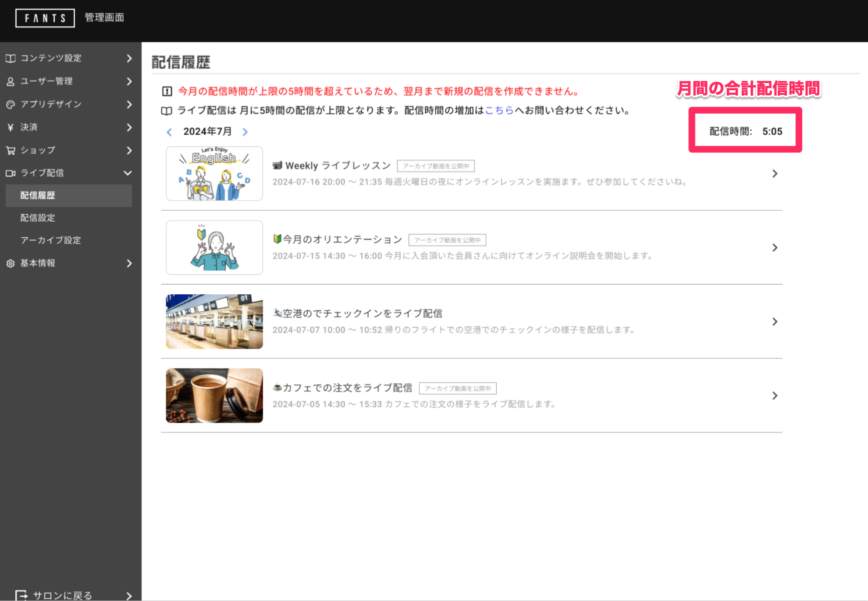Click the 2024-07-16 20:00 ～ 21:35 time
868x601 pixels.
[x=327, y=182]
